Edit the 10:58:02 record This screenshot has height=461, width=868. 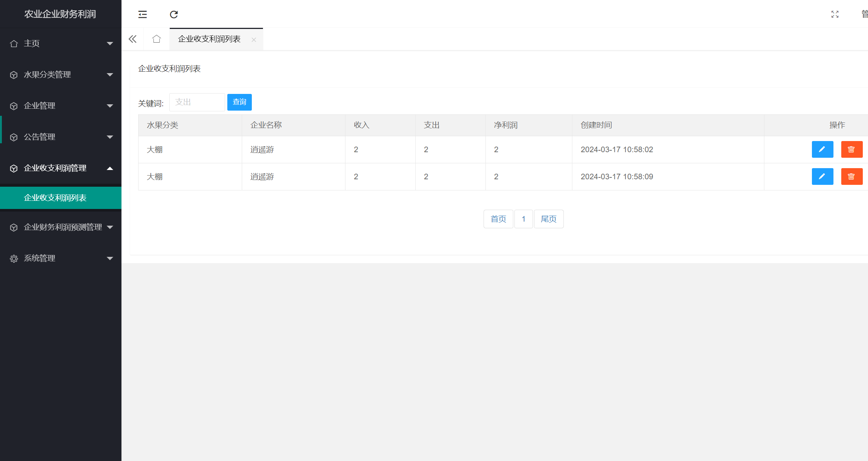pyautogui.click(x=822, y=150)
